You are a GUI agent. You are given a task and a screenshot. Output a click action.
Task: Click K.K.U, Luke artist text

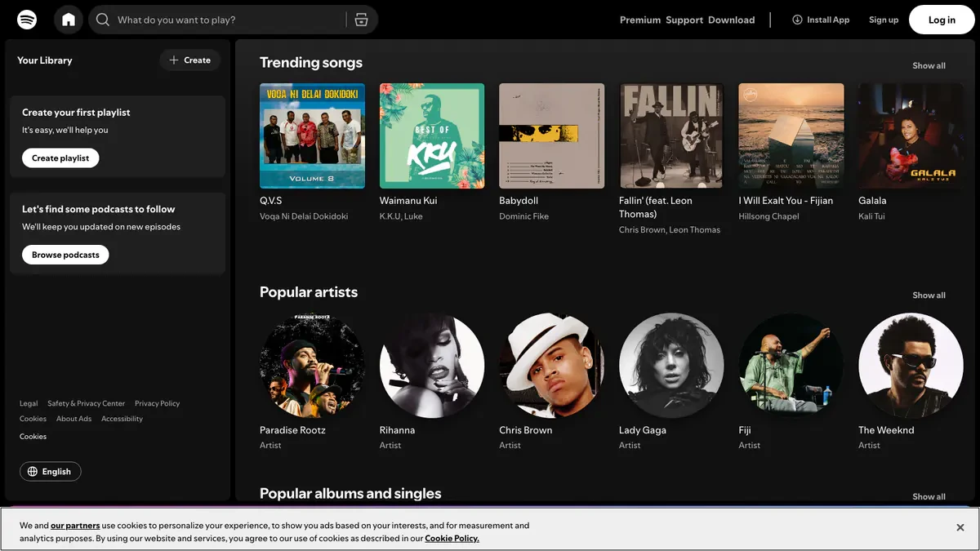(401, 216)
